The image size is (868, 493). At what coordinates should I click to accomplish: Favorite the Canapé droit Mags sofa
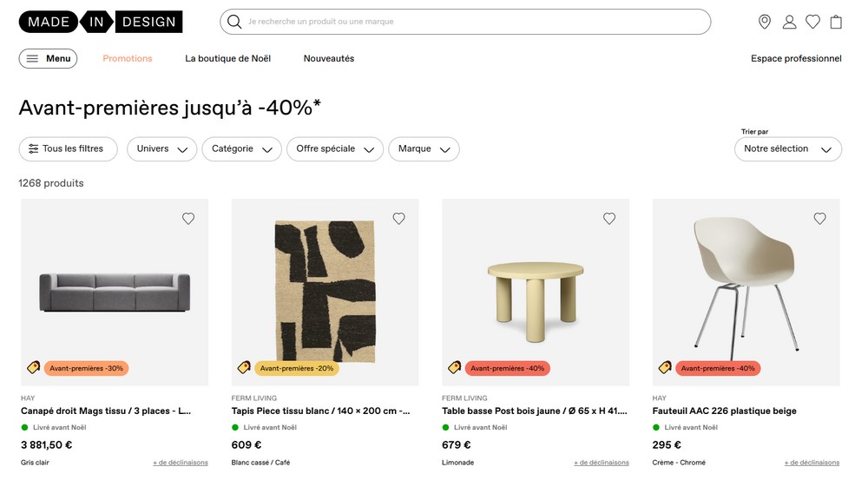coord(188,219)
